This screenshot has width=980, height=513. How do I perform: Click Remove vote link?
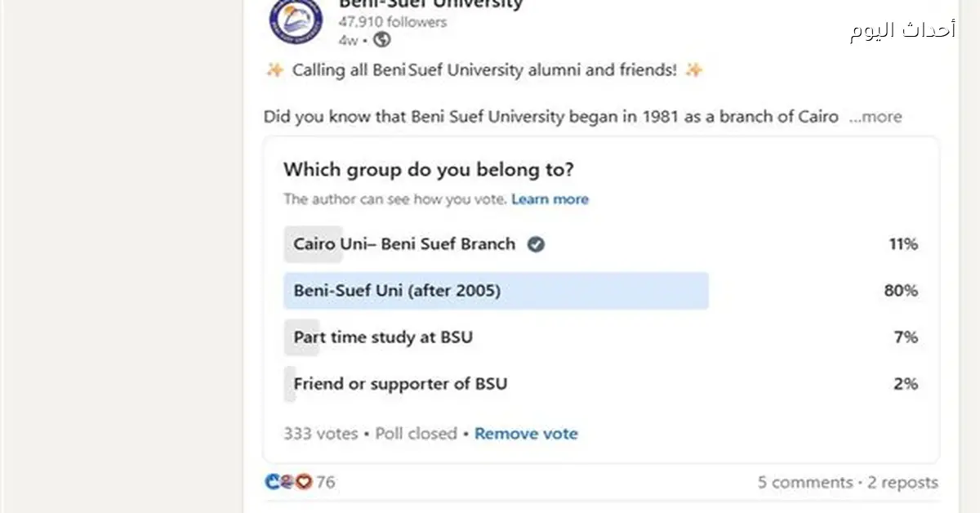pyautogui.click(x=526, y=434)
